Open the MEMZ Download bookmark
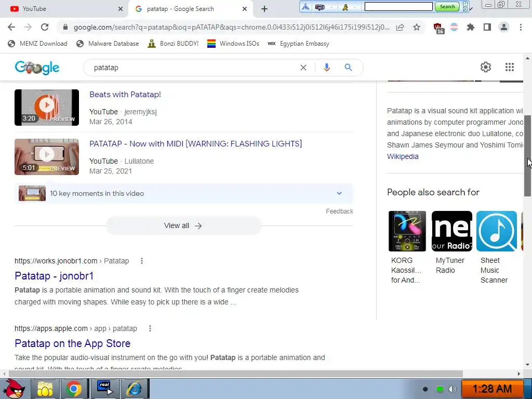 (37, 44)
